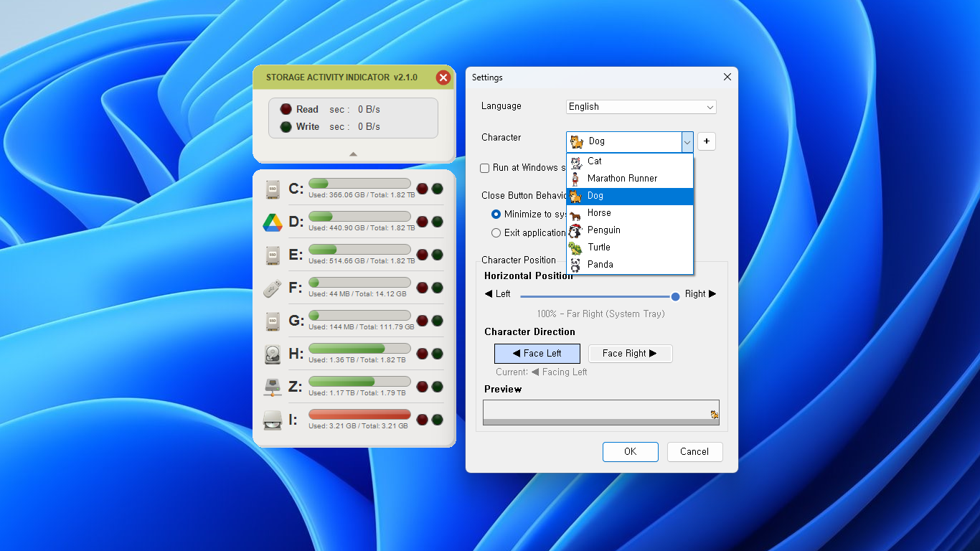This screenshot has width=980, height=551.
Task: Enable Run at Windows startup checkbox
Action: point(485,168)
